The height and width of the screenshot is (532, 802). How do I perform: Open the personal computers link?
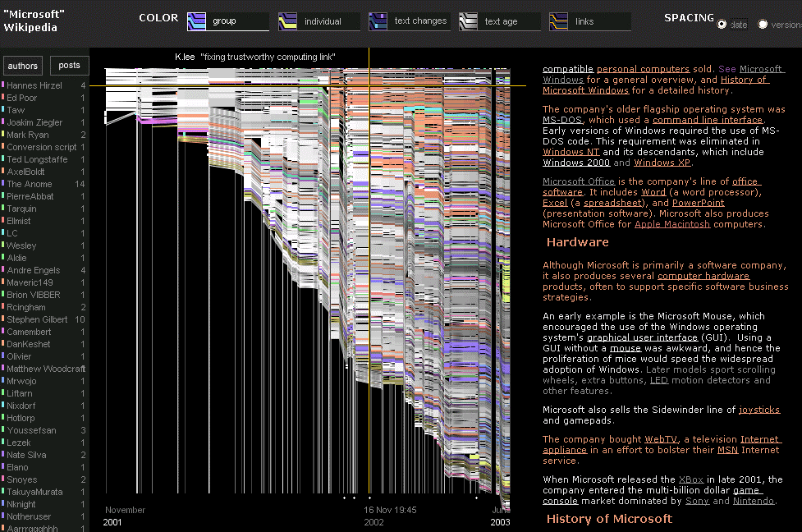(643, 69)
